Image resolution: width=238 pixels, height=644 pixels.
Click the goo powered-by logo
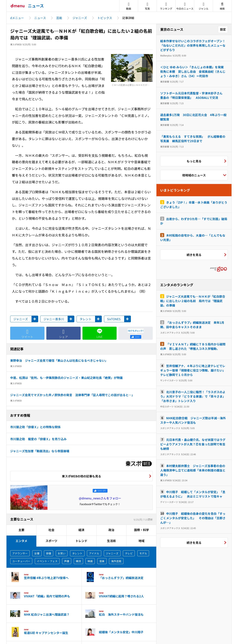tap(219, 269)
